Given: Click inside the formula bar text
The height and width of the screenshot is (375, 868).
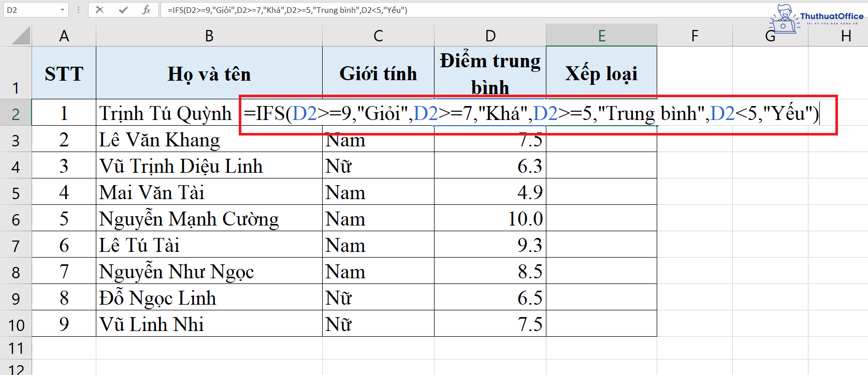Looking at the screenshot, I should click(287, 10).
